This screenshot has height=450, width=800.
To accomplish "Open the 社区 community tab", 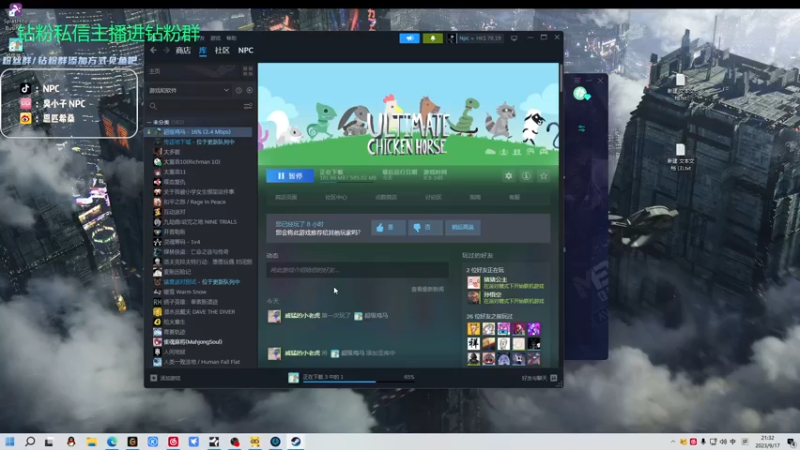I will pos(222,50).
